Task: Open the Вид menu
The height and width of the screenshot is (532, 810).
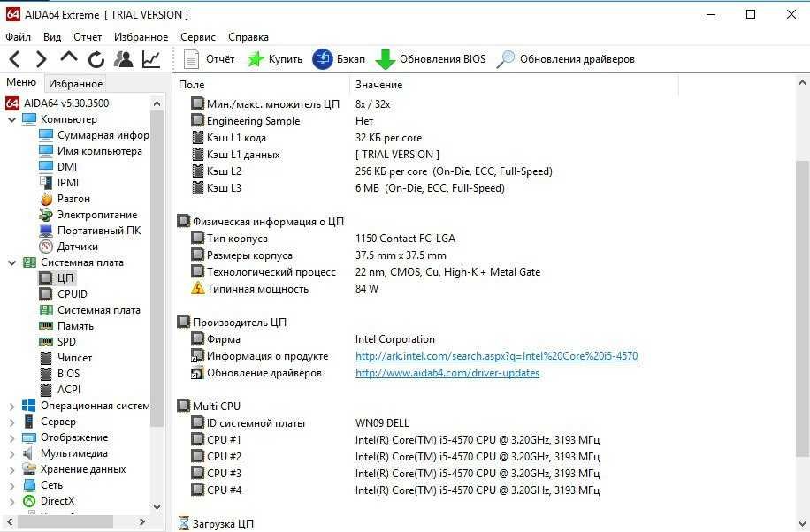Action: click(52, 37)
